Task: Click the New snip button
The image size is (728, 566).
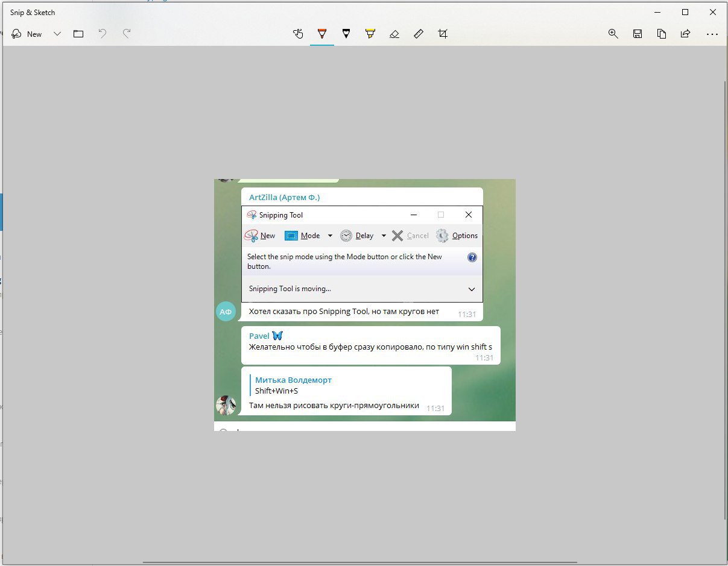Action: (27, 34)
